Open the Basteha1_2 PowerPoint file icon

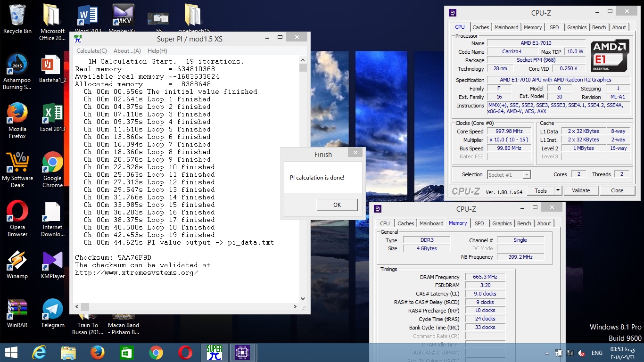click(52, 68)
